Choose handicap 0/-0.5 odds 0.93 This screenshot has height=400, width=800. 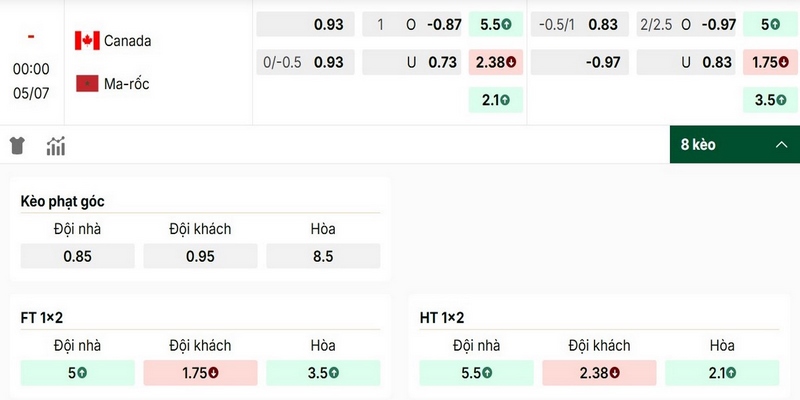(305, 62)
